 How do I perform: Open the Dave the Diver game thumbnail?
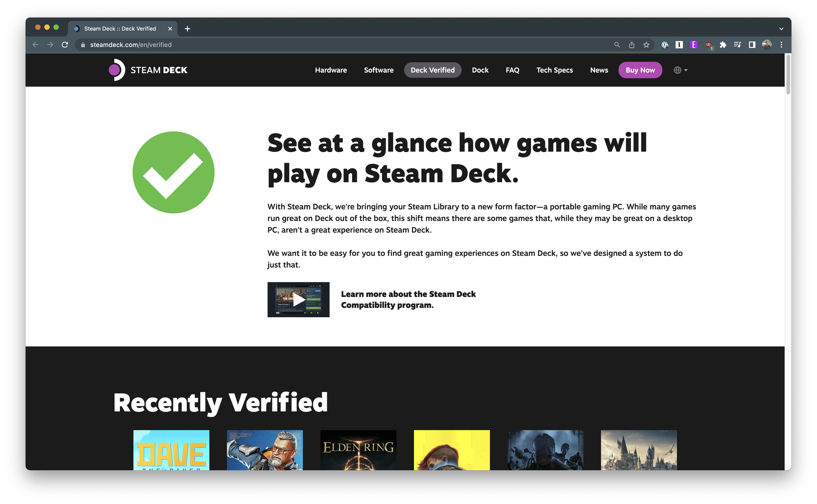(x=171, y=450)
